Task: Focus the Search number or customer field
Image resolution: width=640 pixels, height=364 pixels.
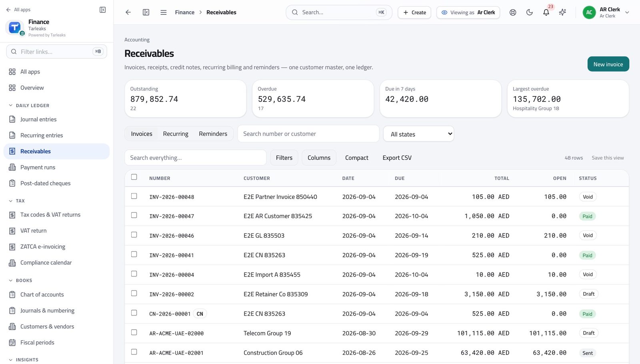Action: [x=308, y=134]
